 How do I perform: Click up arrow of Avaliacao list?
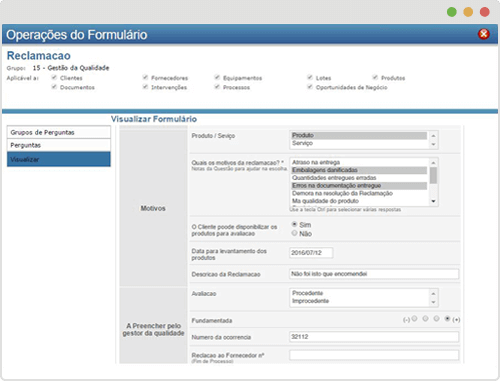433,294
